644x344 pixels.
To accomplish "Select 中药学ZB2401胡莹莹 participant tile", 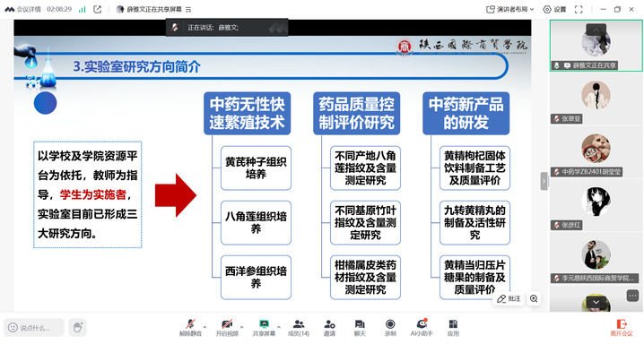I will click(596, 152).
